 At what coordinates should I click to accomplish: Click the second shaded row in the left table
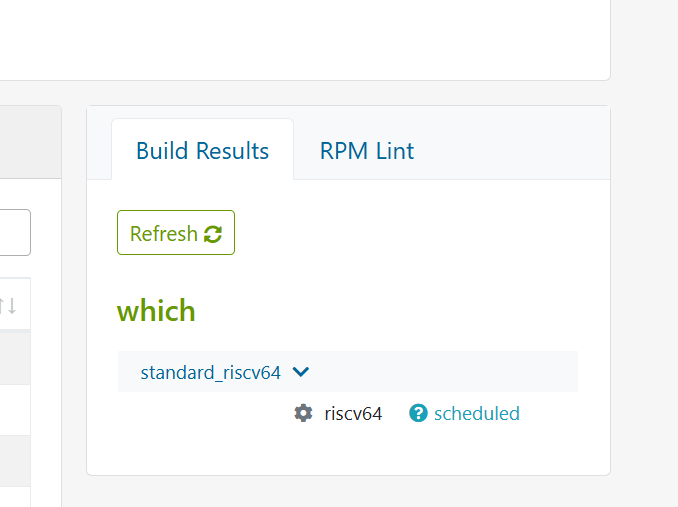[14, 460]
